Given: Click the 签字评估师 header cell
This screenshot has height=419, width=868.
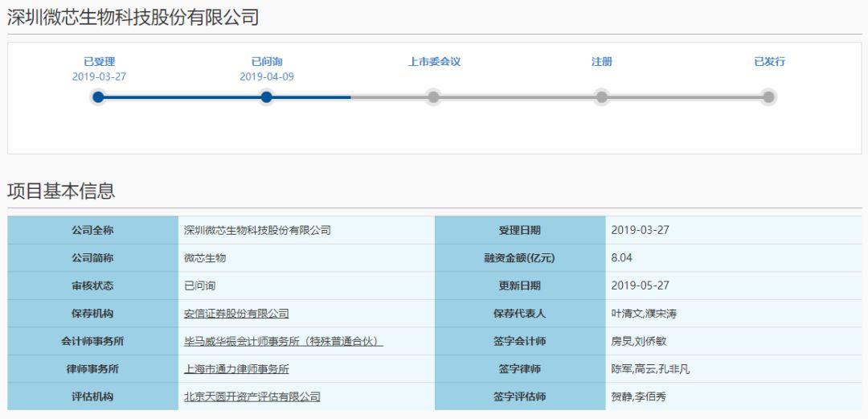Looking at the screenshot, I should (x=520, y=396).
